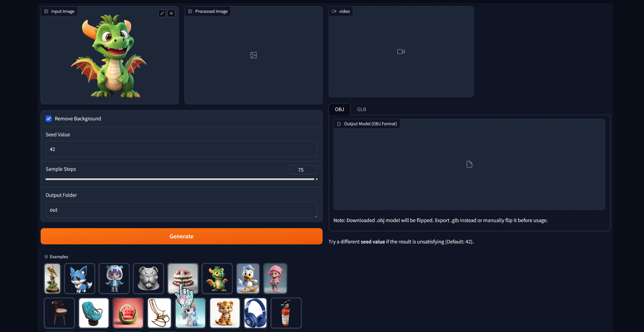Select the dark wooden chair example
Viewport: 644px width, 332px height.
(59, 313)
